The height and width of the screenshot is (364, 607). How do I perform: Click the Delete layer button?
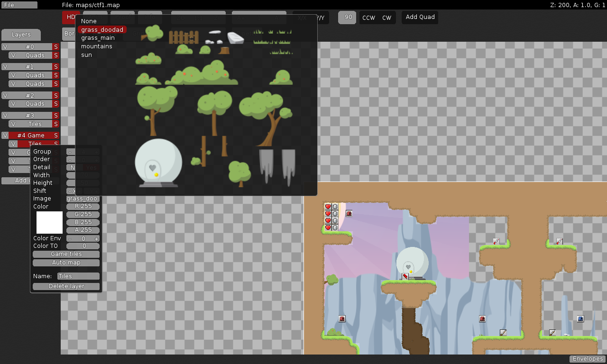(66, 286)
